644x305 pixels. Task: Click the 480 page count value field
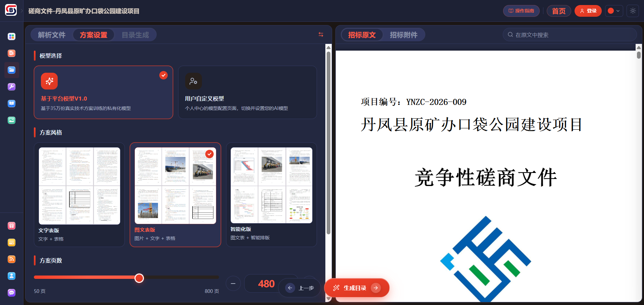[x=266, y=284]
